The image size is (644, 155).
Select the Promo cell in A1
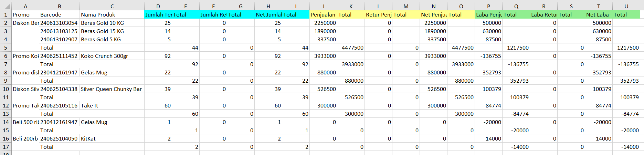click(21, 14)
